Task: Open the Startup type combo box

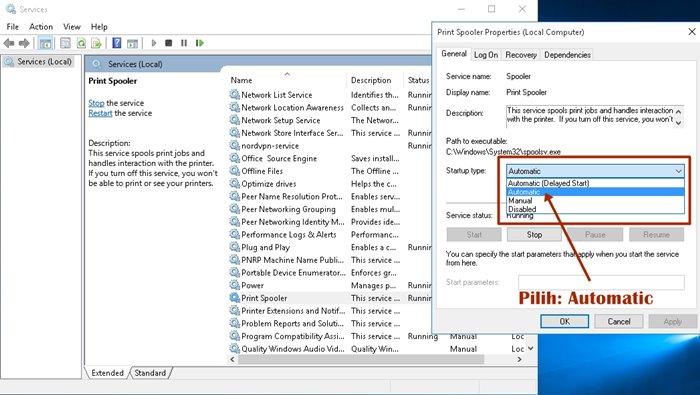Action: (x=595, y=171)
